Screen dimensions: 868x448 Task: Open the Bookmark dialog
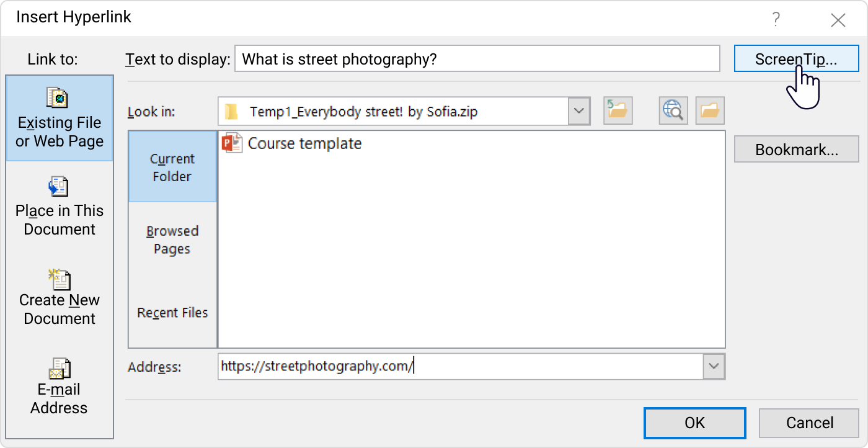coord(796,149)
